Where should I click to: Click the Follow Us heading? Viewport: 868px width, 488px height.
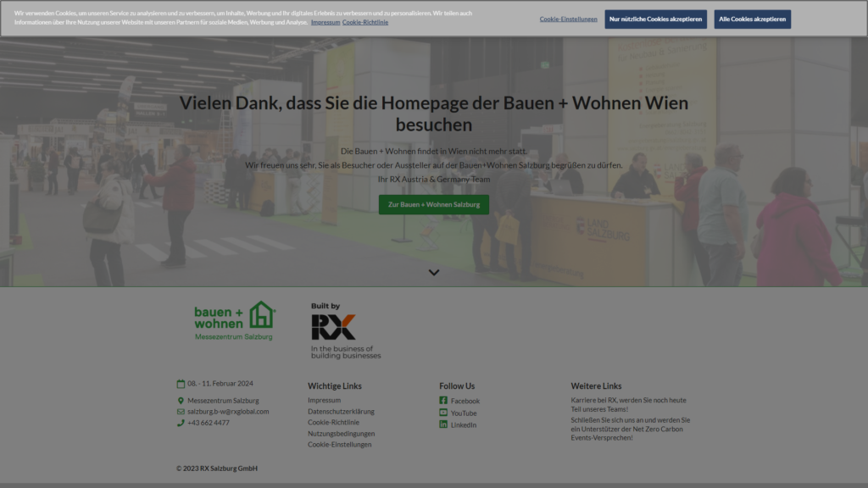tap(457, 386)
